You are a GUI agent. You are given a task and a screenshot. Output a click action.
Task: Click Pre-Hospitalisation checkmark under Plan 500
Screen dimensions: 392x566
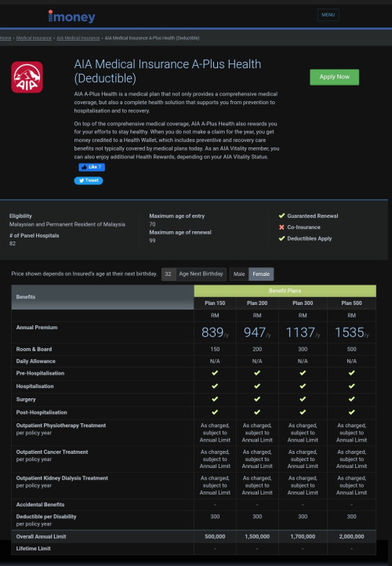[351, 373]
